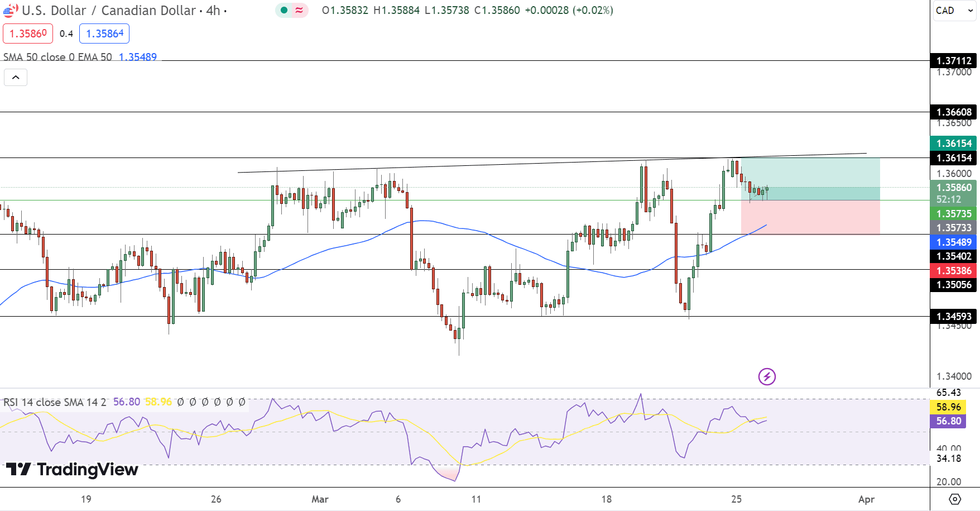Click the pink approximate-data indicator icon
The image size is (980, 511).
coord(300,10)
